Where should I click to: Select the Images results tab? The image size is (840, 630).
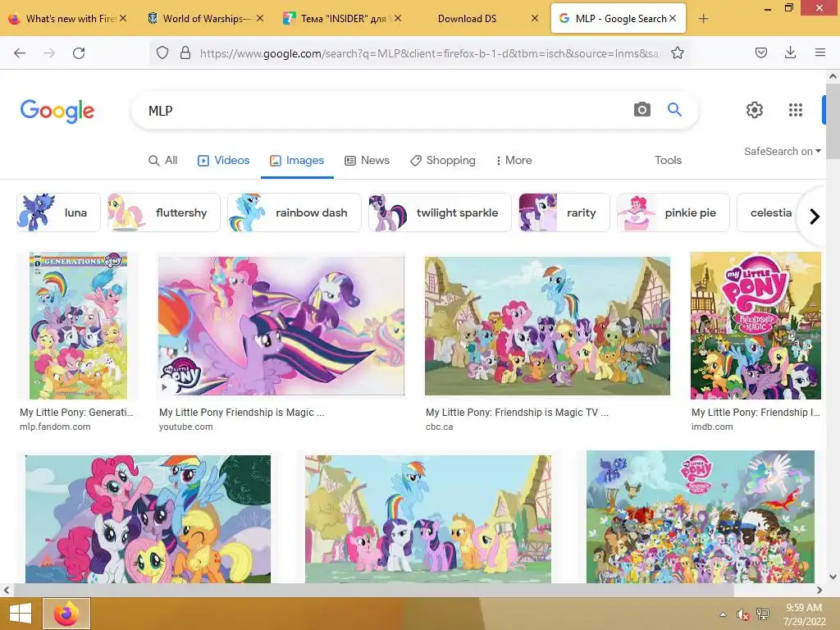(297, 160)
